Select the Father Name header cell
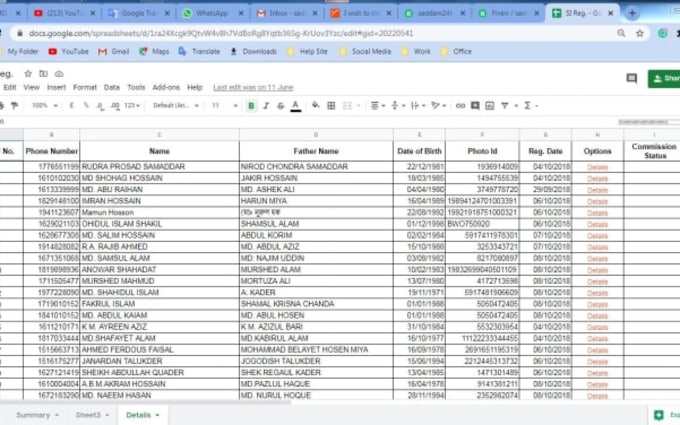Viewport: 680px width, 425px height. click(x=316, y=151)
